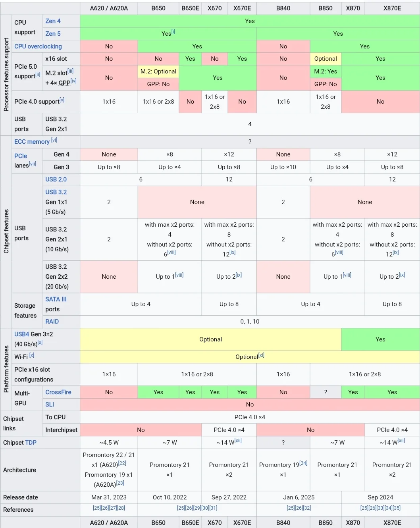Open the ECC memory link

[x=32, y=142]
